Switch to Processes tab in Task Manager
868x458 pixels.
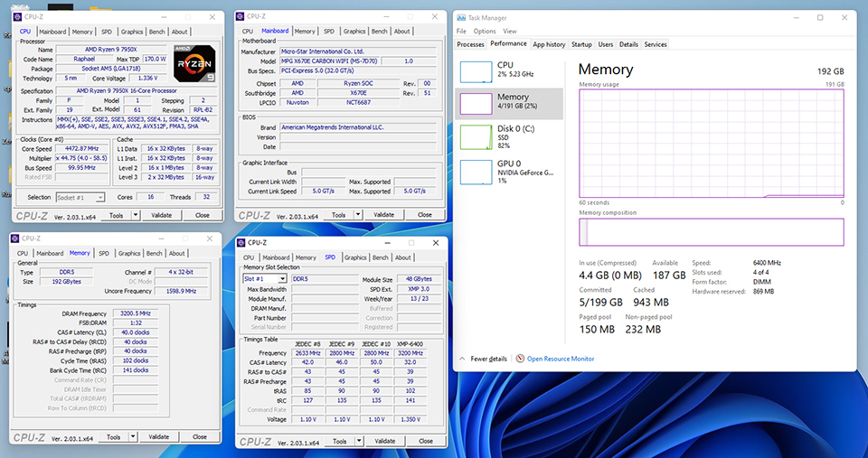(470, 44)
